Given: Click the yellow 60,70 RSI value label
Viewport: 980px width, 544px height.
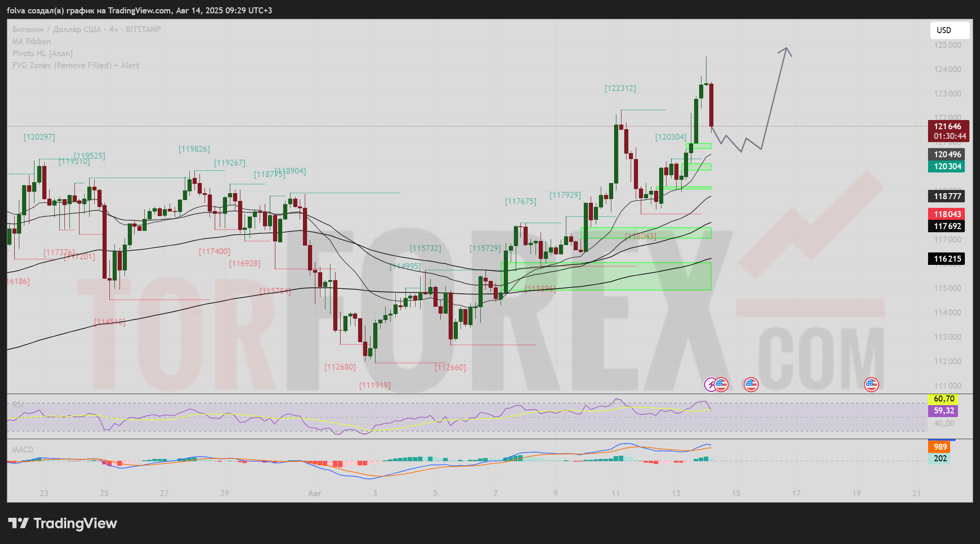Looking at the screenshot, I should pyautogui.click(x=944, y=399).
